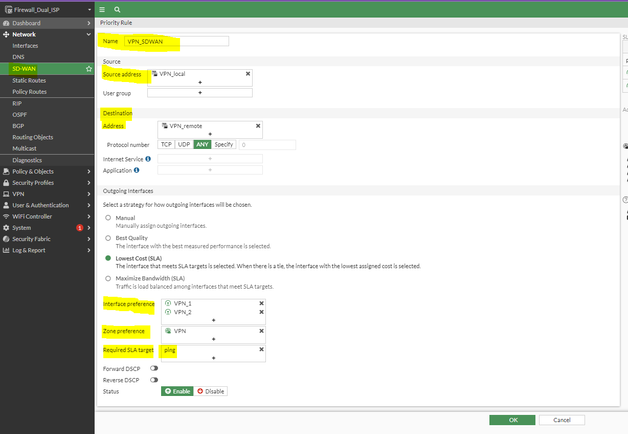Remove VPN_local from source address
The height and width of the screenshot is (434, 628).
(x=248, y=74)
